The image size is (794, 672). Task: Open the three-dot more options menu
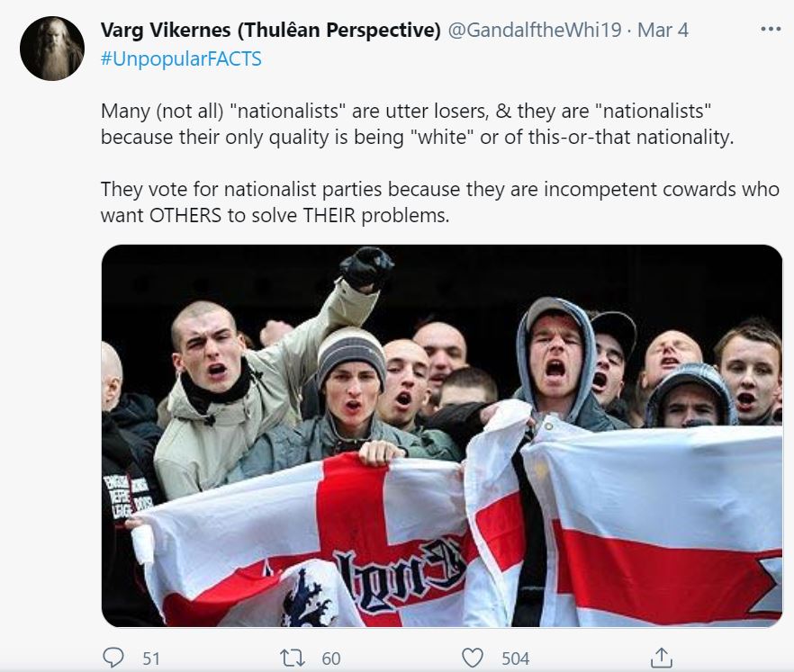pyautogui.click(x=771, y=30)
